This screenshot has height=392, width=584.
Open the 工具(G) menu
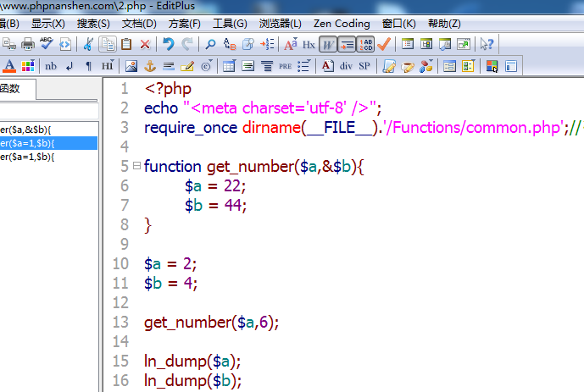click(230, 24)
